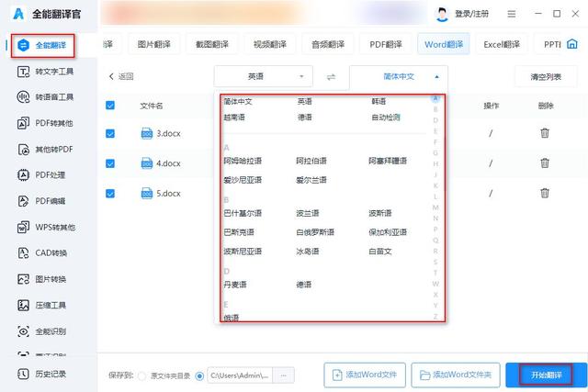Choose 爱尔兰语 in the language list
This screenshot has height=392, width=588.
click(311, 180)
